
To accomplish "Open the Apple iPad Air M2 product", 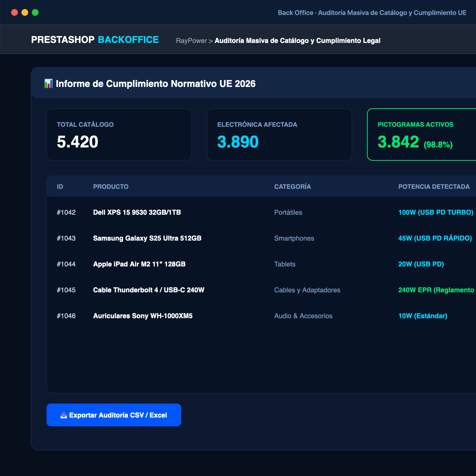I will pyautogui.click(x=139, y=264).
